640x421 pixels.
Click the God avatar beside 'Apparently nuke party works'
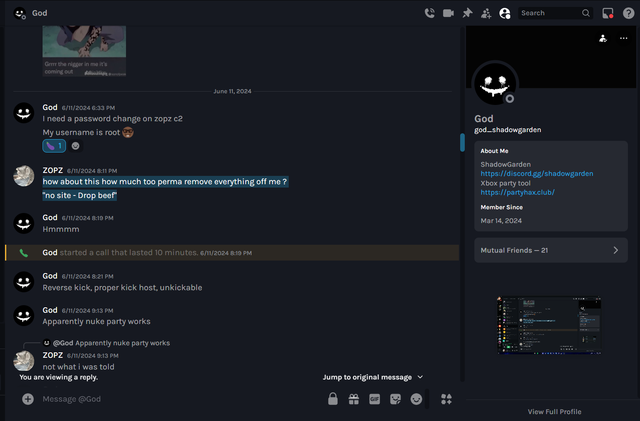(x=24, y=316)
